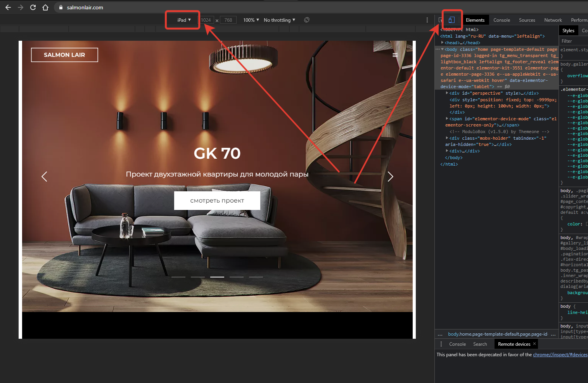Viewport: 588px width, 383px height.
Task: Open device toolbar more options menu
Action: [427, 20]
